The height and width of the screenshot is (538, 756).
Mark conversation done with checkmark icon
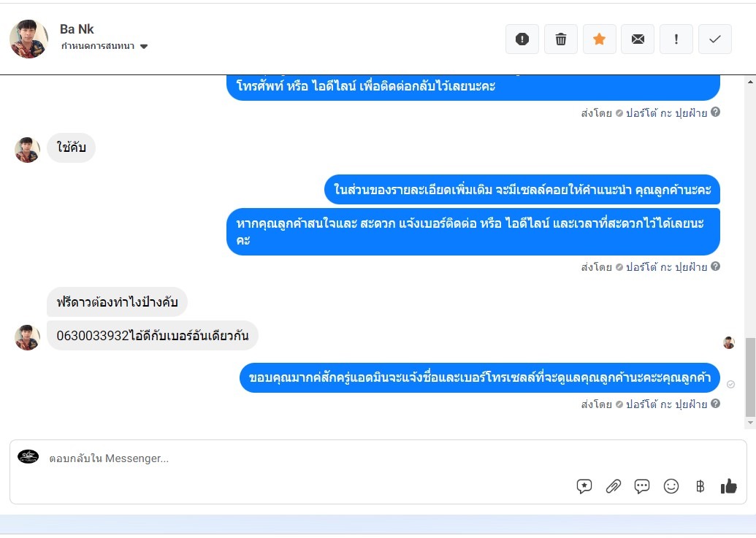click(715, 39)
